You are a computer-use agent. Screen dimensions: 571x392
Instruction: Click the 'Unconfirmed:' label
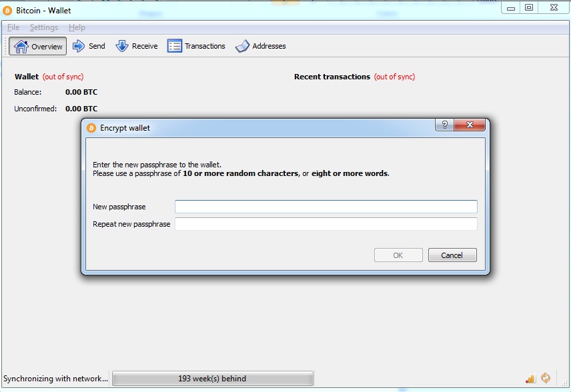tap(35, 109)
